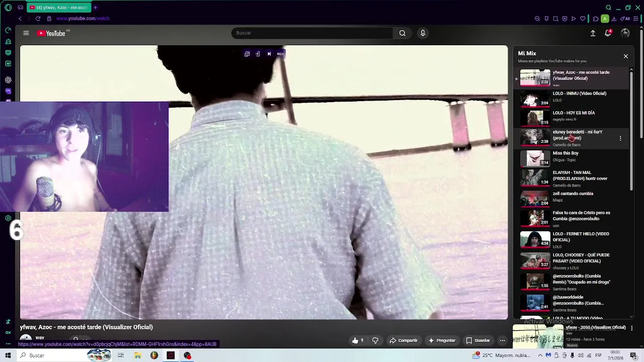
Task: Open the Opera AI assistant button
Action: click(625, 19)
